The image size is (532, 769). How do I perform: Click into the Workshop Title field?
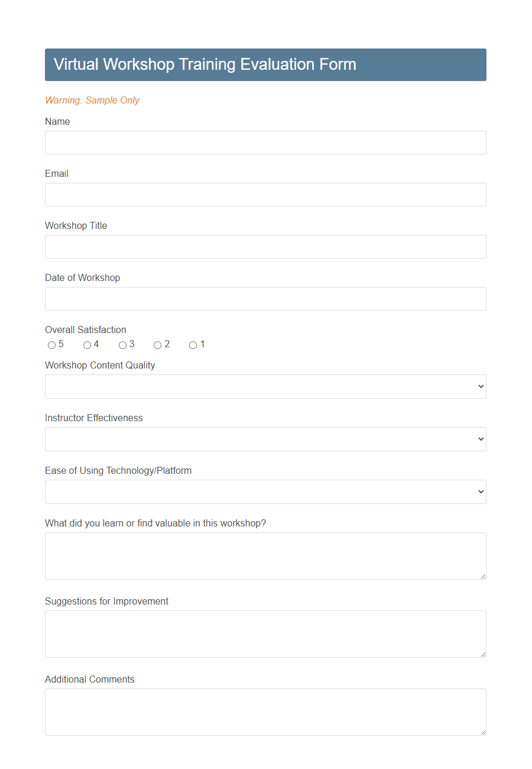(265, 247)
